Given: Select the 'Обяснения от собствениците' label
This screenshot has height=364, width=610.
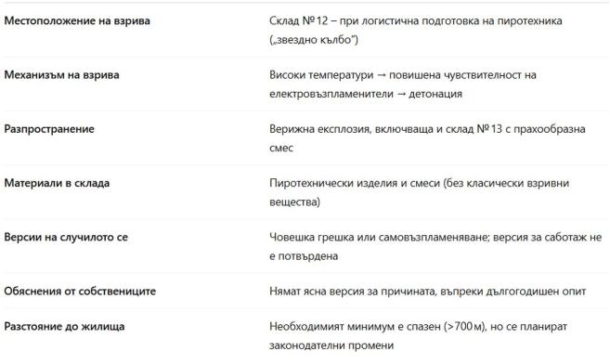Looking at the screenshot, I should [x=80, y=292].
